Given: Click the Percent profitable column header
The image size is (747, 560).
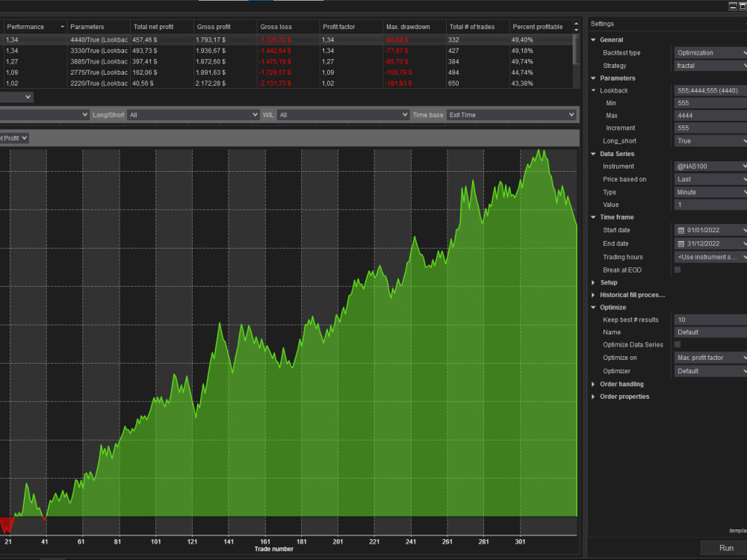Looking at the screenshot, I should pyautogui.click(x=538, y=26).
